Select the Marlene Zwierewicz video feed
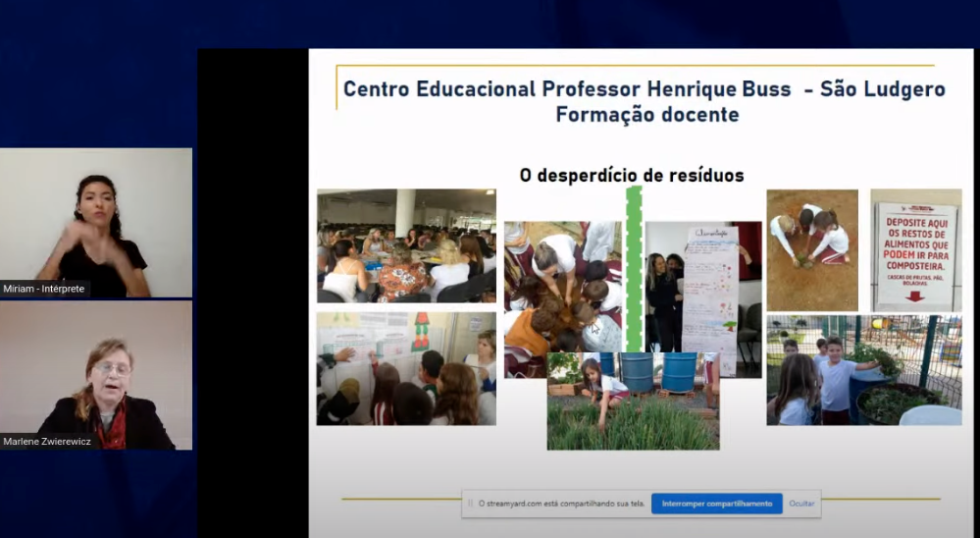Viewport: 980px width, 538px height. pyautogui.click(x=96, y=375)
